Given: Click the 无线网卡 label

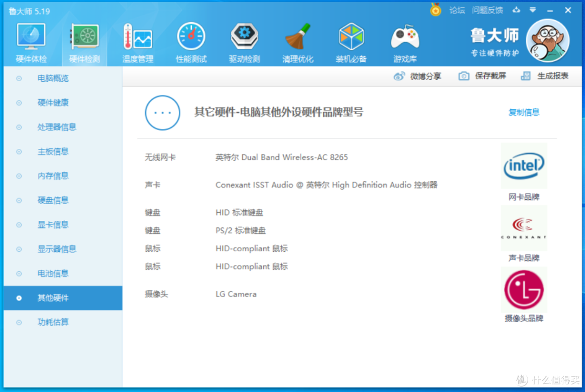Looking at the screenshot, I should coord(160,158).
